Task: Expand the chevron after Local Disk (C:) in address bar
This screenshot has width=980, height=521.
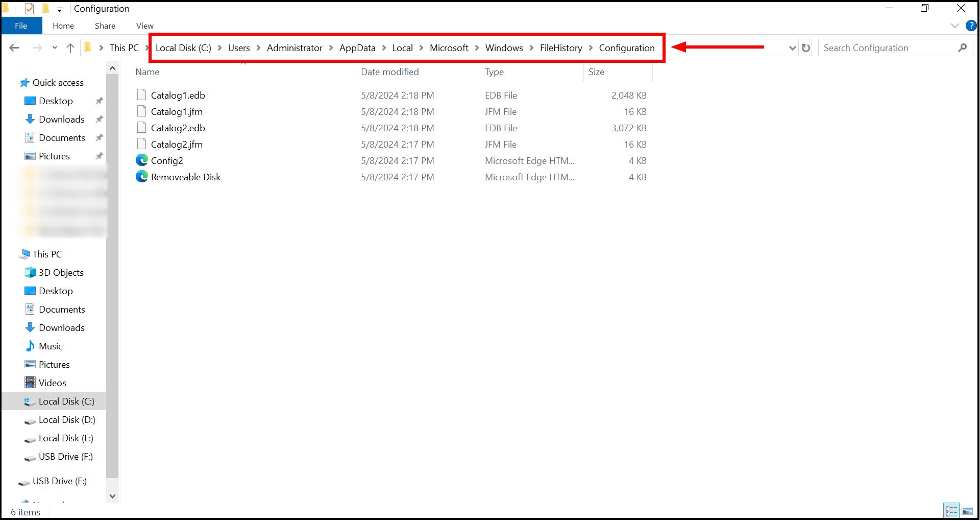Action: pos(219,48)
